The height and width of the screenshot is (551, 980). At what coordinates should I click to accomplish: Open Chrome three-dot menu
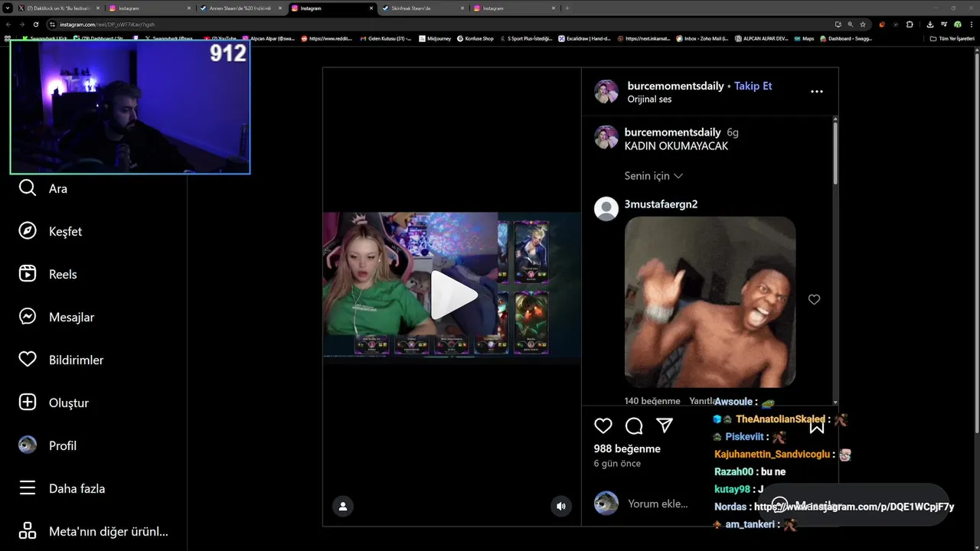click(x=972, y=24)
